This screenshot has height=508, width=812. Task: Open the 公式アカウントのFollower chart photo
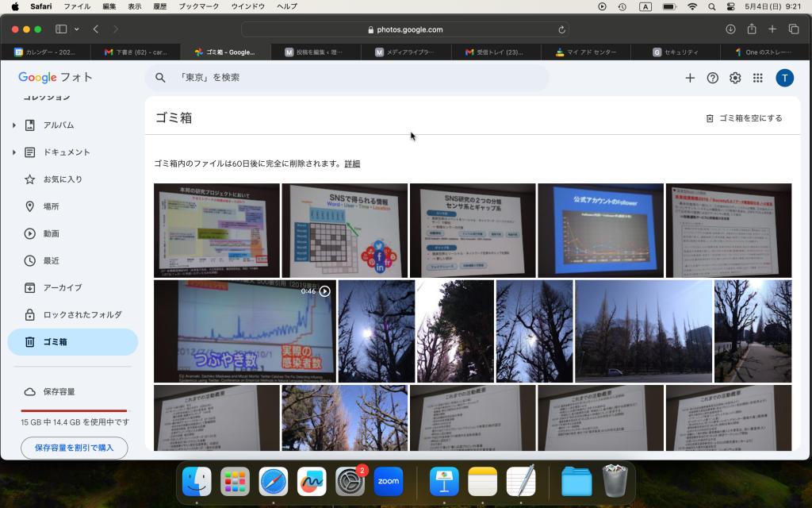click(x=601, y=230)
